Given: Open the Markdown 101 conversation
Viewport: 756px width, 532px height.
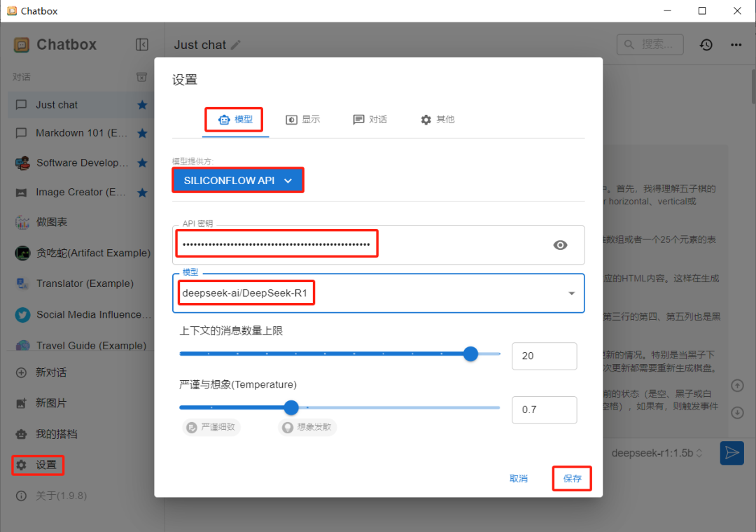Looking at the screenshot, I should click(80, 133).
